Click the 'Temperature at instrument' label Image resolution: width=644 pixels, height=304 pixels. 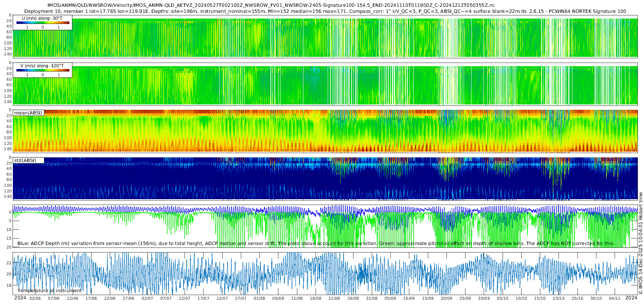(x=50, y=291)
